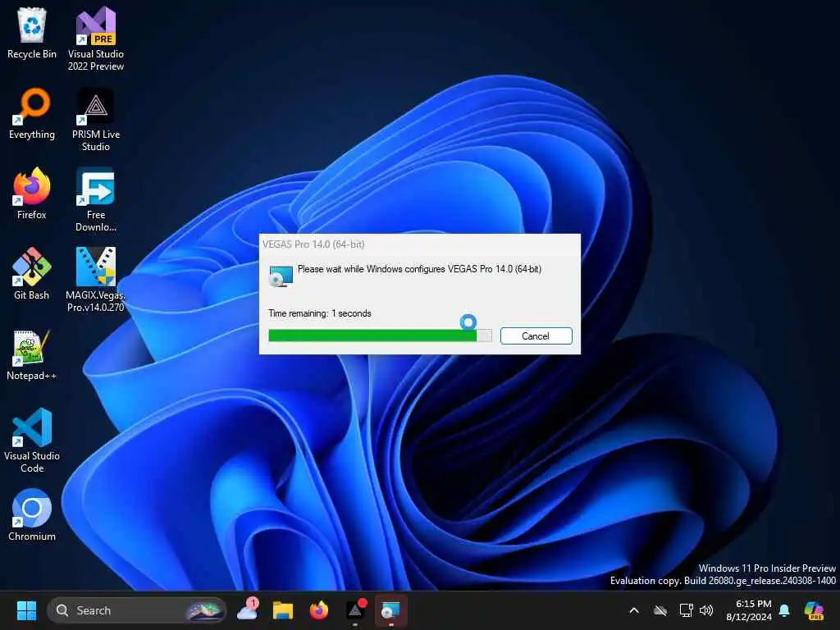Select the Visual Studio Code shortcut
Screen dimensions: 840x630
[x=32, y=441]
